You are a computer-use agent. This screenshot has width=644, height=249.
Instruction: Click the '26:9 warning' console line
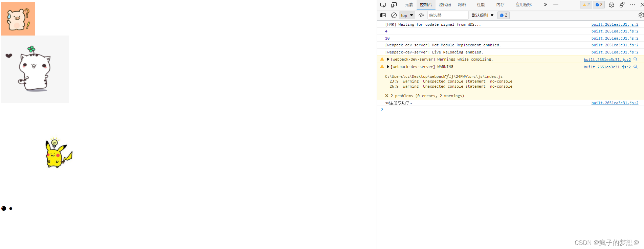pos(451,86)
